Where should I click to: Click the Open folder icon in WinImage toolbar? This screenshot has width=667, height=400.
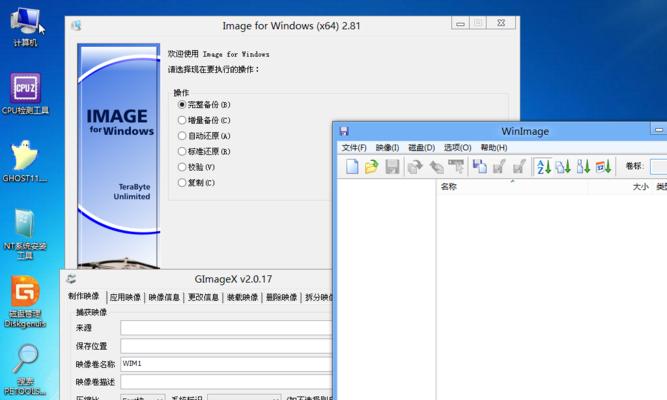[x=371, y=166]
